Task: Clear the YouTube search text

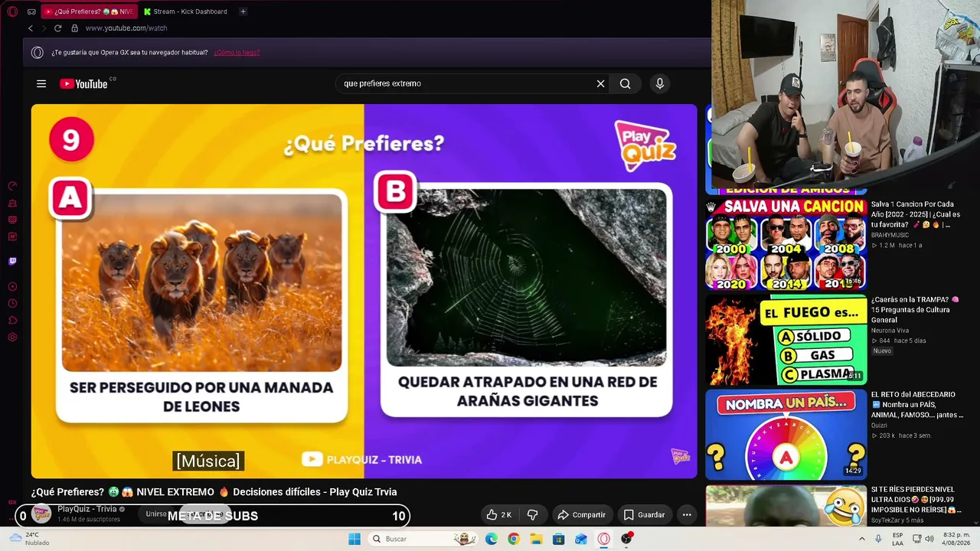Action: pyautogui.click(x=600, y=83)
